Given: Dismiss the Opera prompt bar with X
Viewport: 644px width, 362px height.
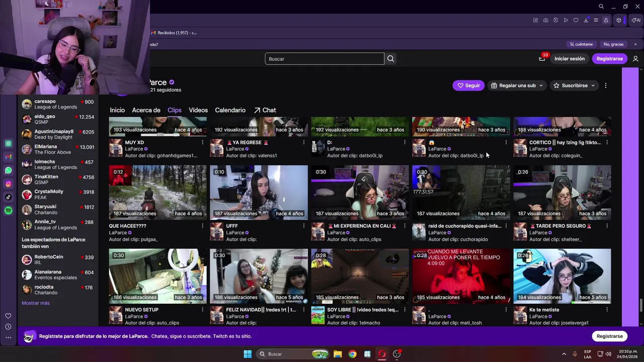Looking at the screenshot, I should pyautogui.click(x=635, y=44).
